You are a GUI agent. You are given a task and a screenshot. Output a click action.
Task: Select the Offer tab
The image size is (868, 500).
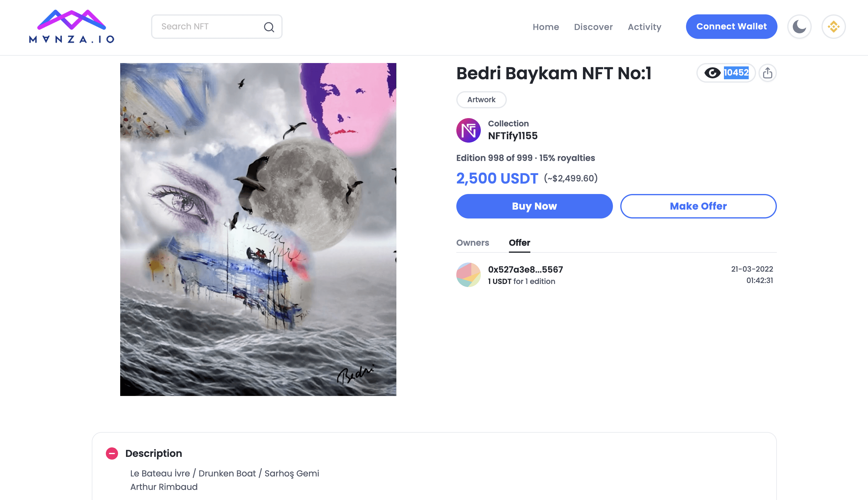pyautogui.click(x=519, y=243)
